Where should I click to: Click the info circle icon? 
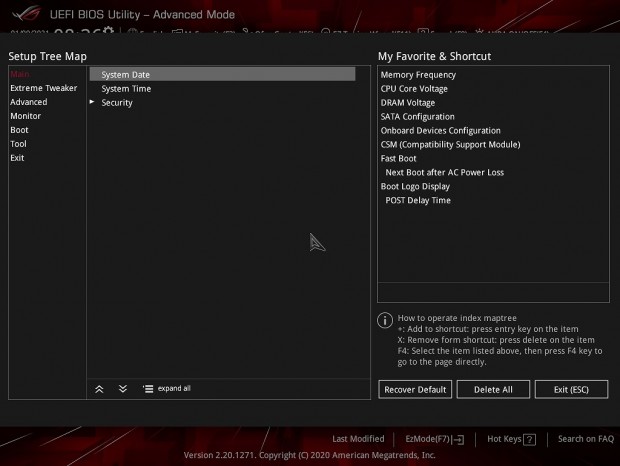coord(384,320)
